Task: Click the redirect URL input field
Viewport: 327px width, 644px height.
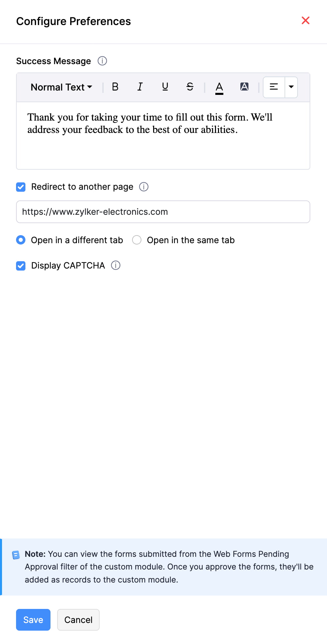Action: [163, 212]
